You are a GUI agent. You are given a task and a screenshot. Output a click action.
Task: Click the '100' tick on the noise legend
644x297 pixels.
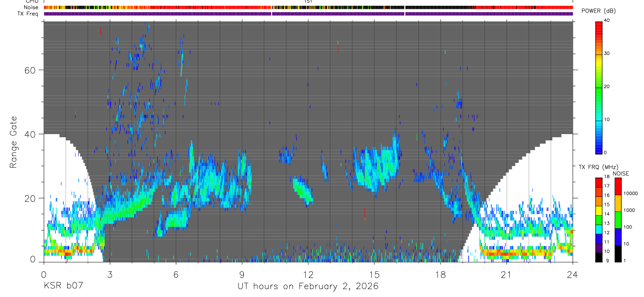pos(628,227)
